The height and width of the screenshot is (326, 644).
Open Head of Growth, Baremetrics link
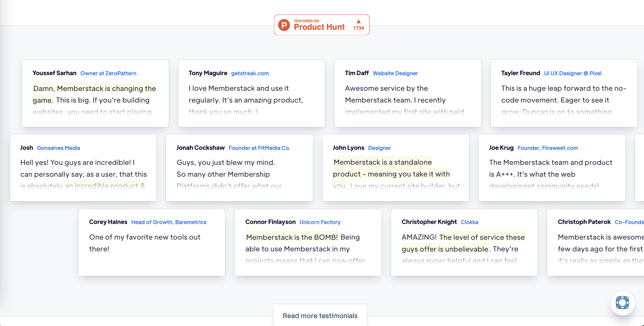(x=169, y=222)
